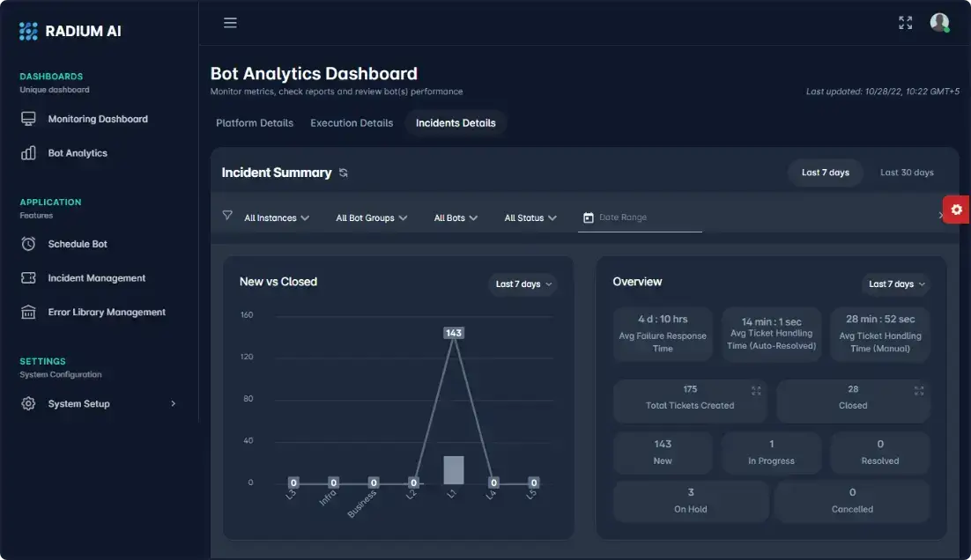Expand the Closed tickets card

tap(919, 390)
